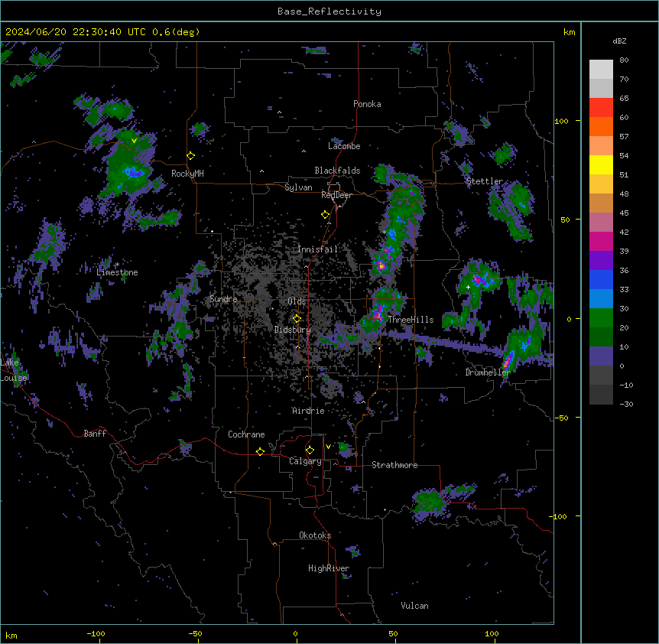The height and width of the screenshot is (644, 659).
Task: Click the Strathmore city label
Action: click(x=394, y=465)
